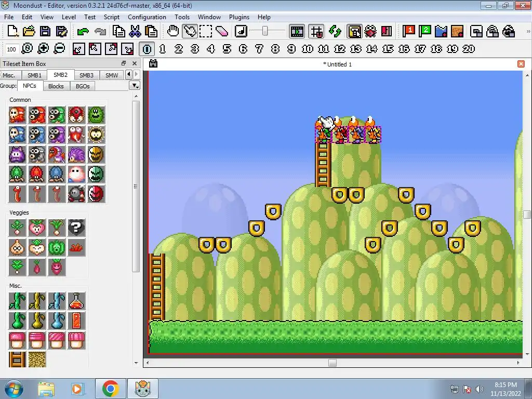Image resolution: width=532 pixels, height=399 pixels.
Task: Click the level's horizontal scrollbar handle
Action: pyautogui.click(x=332, y=363)
